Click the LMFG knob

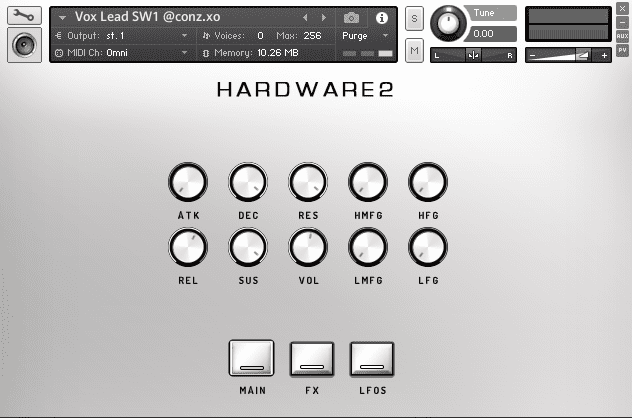(x=368, y=247)
